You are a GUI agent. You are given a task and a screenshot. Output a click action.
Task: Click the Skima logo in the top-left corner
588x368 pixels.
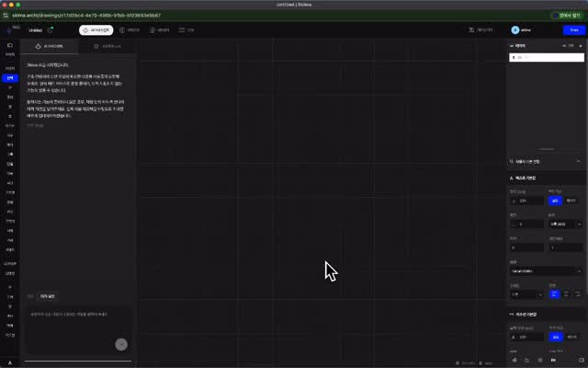[x=9, y=30]
